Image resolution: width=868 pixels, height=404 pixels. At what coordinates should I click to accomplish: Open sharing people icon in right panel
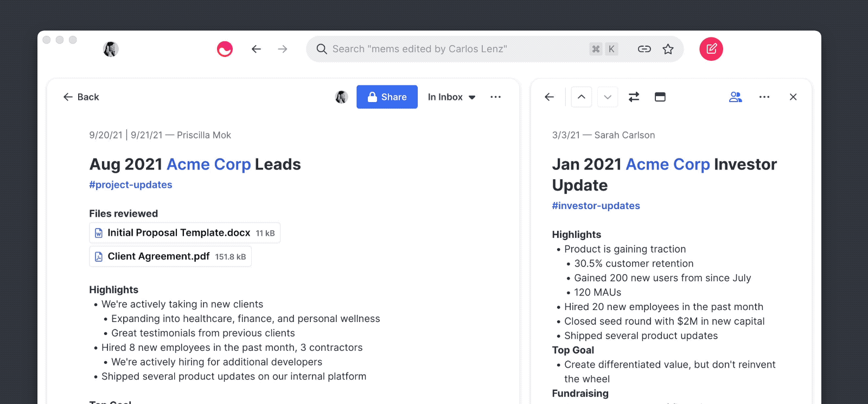[x=736, y=97]
